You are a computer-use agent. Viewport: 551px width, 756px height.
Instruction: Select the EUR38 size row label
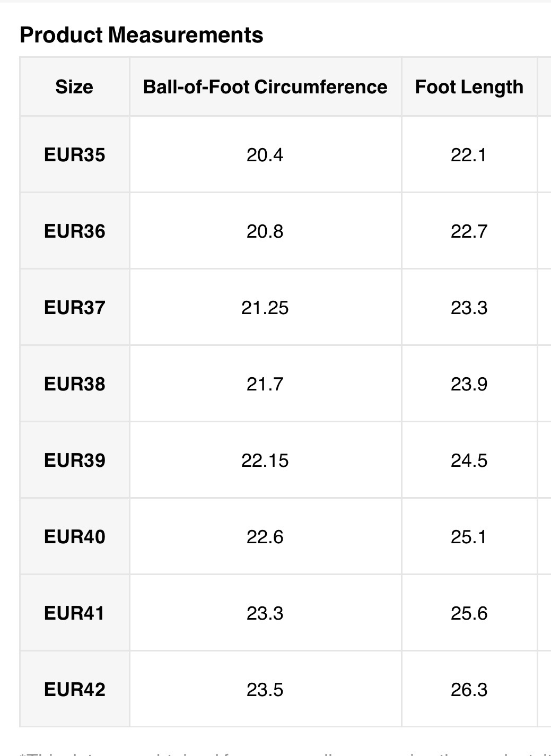[75, 384]
